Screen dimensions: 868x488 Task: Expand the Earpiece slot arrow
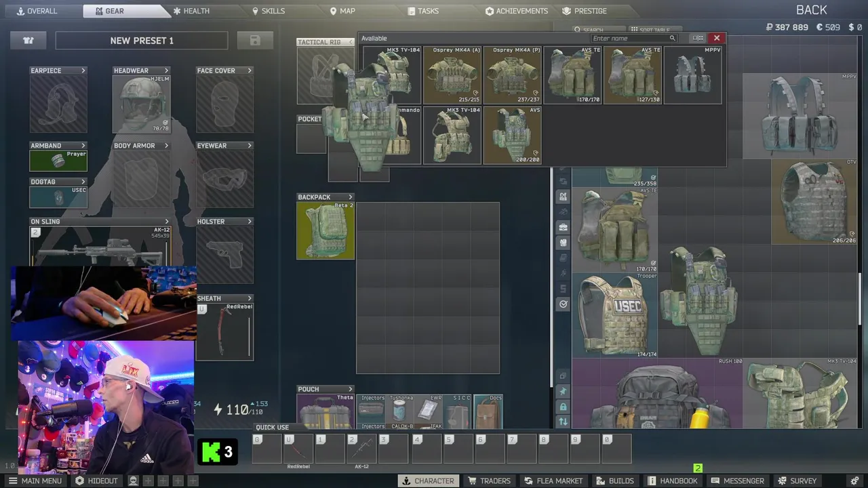click(x=83, y=70)
